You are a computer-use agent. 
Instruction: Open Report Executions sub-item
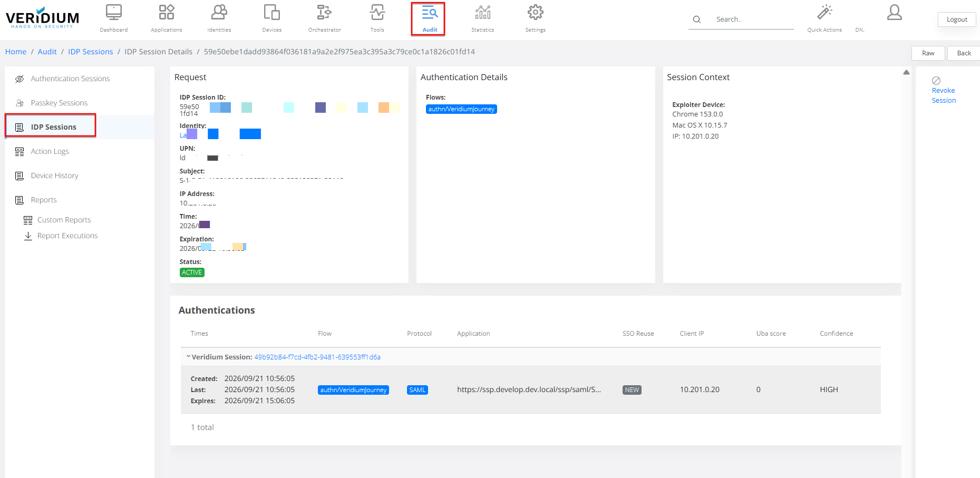67,236
